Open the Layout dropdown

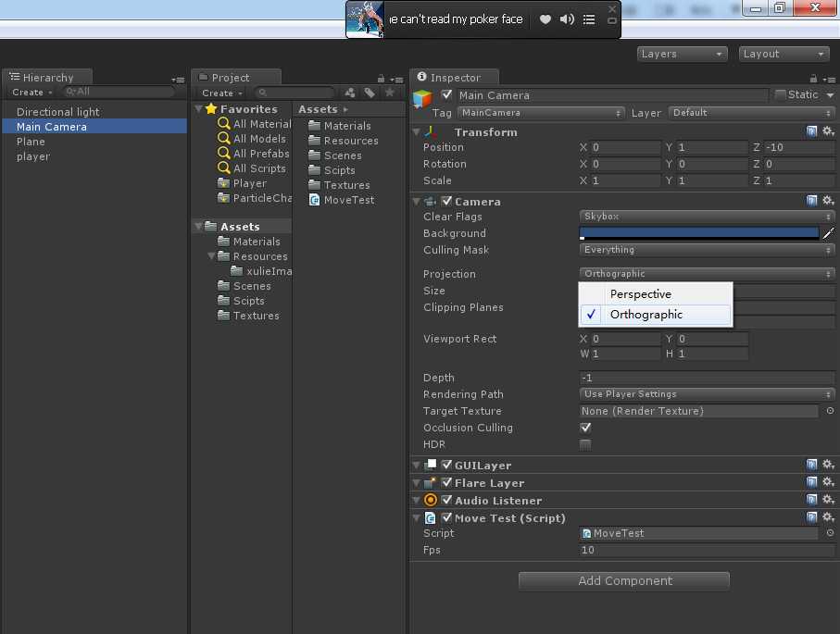pyautogui.click(x=784, y=54)
